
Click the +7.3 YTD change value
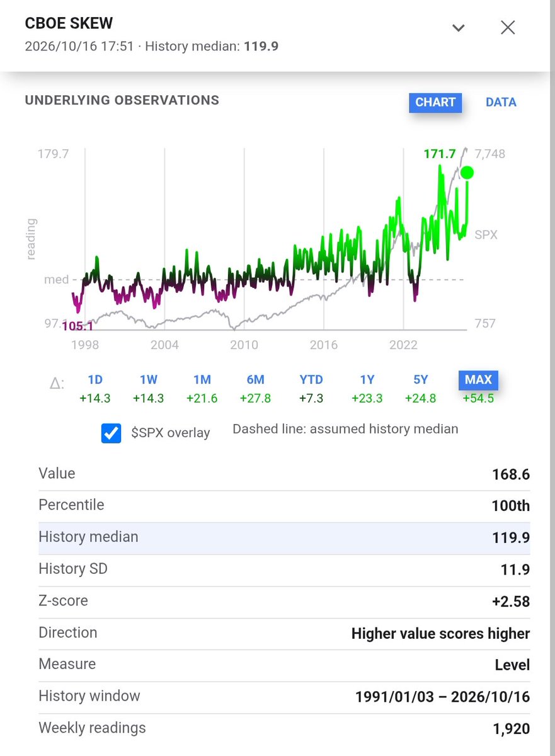[311, 398]
